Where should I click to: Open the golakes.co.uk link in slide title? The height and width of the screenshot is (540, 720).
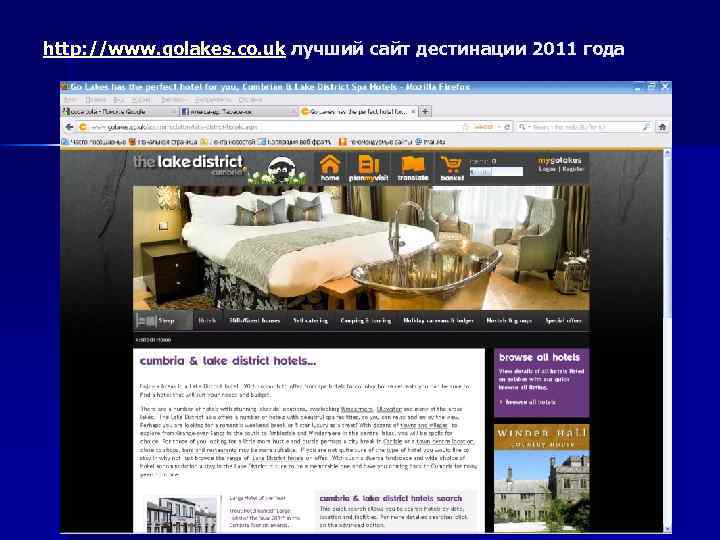click(164, 49)
